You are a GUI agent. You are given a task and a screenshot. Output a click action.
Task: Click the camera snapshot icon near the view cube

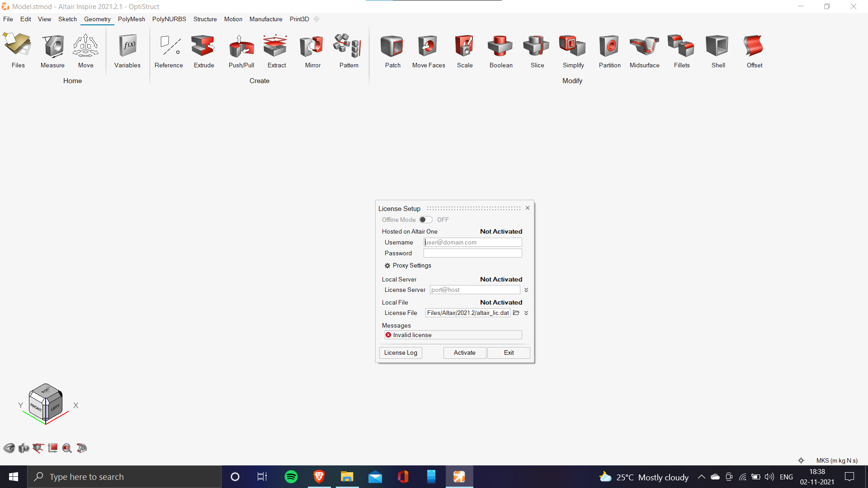pos(23,448)
